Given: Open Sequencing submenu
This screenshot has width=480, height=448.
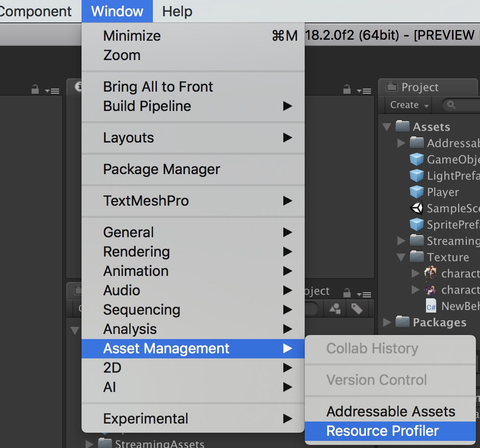Looking at the screenshot, I should [193, 310].
